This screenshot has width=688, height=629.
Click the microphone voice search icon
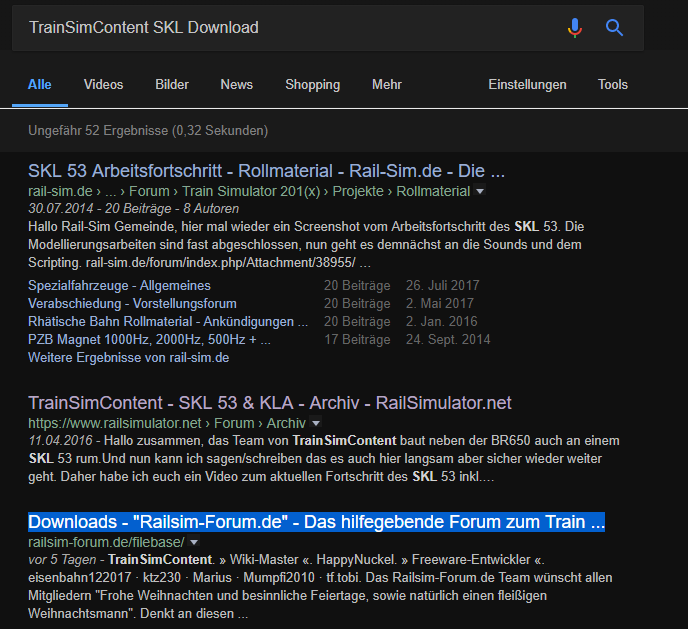point(574,28)
